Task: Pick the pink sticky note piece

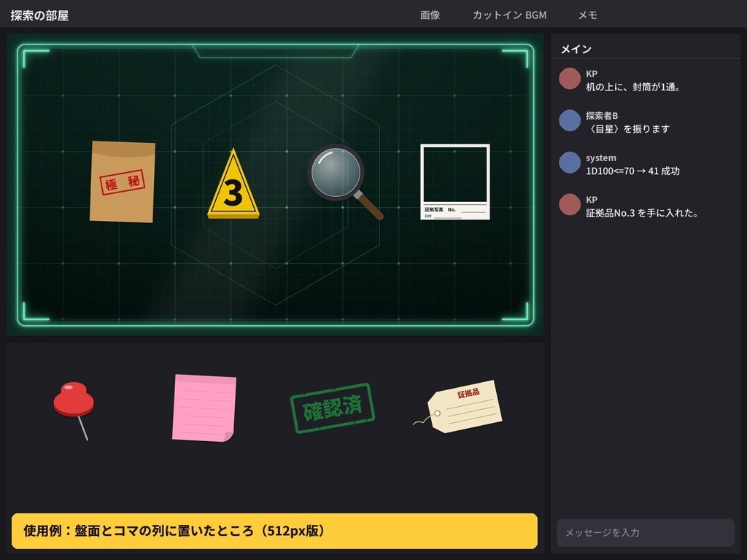Action: pos(204,408)
